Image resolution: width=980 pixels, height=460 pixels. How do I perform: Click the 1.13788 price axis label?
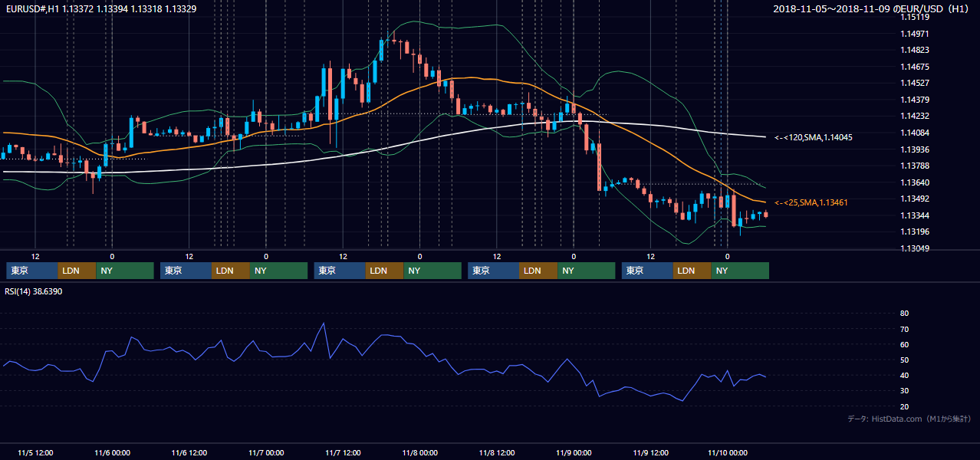[915, 166]
